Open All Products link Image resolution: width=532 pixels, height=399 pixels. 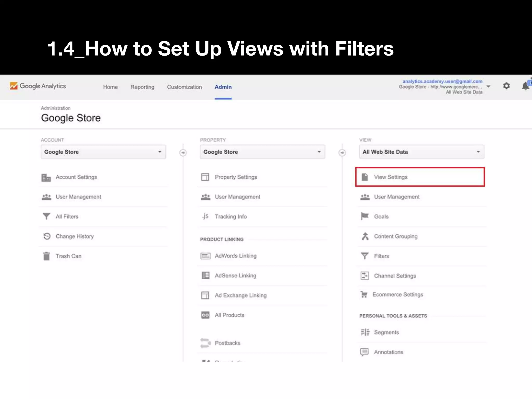(230, 315)
